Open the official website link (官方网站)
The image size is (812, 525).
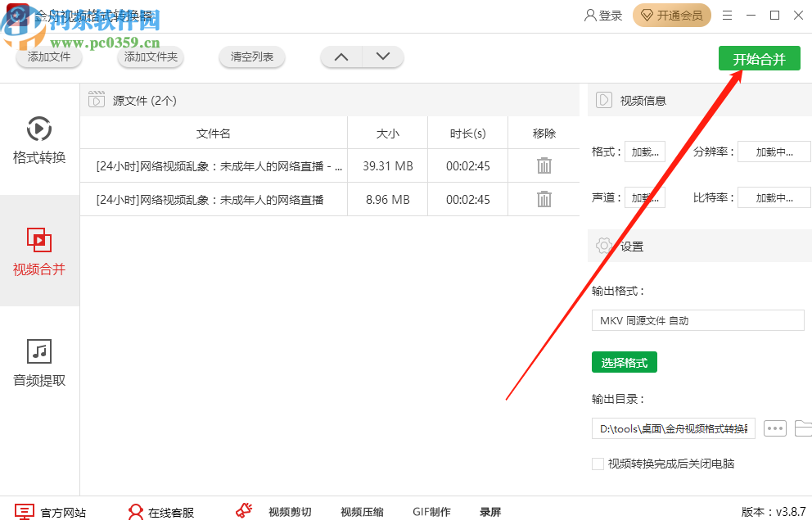[51, 512]
